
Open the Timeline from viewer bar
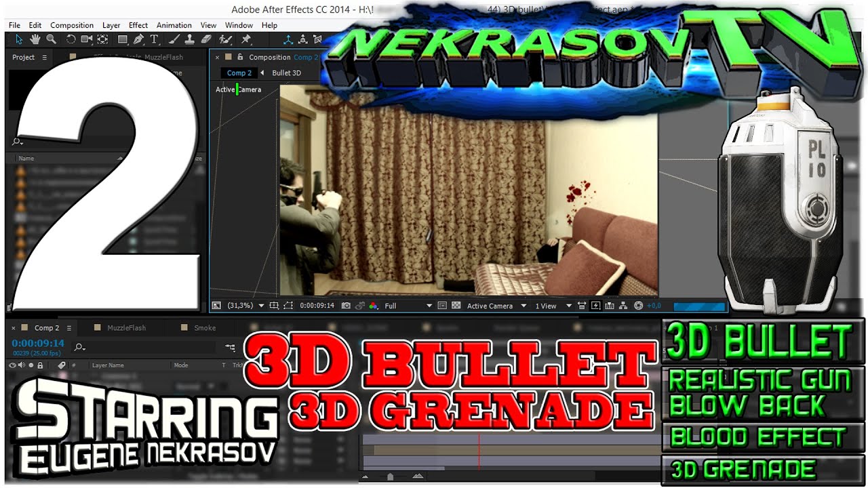click(610, 306)
